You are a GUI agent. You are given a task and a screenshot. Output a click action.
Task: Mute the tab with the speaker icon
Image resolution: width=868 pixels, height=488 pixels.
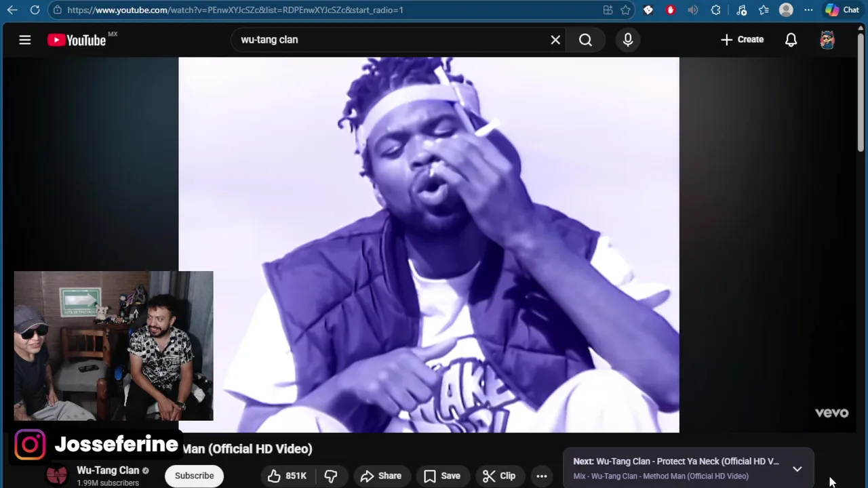coord(692,10)
